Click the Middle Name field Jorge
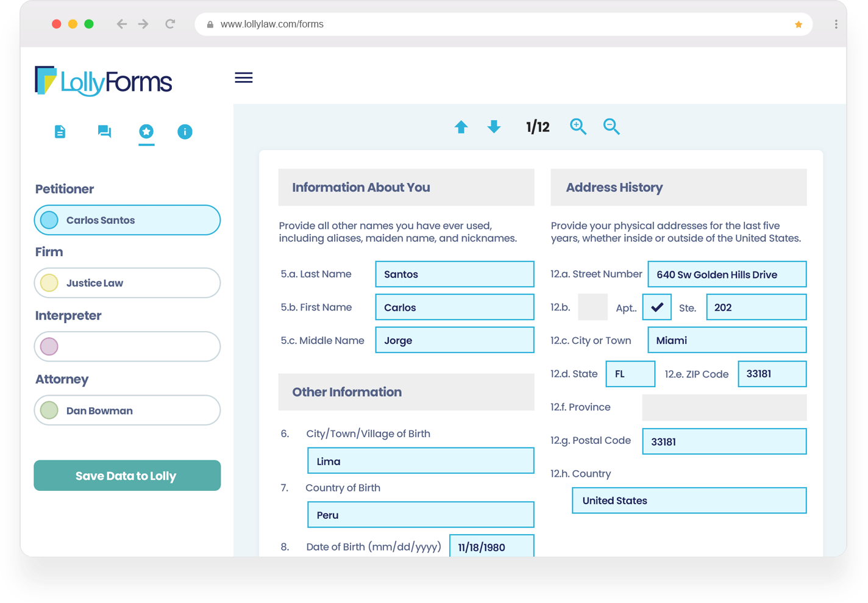 (455, 340)
